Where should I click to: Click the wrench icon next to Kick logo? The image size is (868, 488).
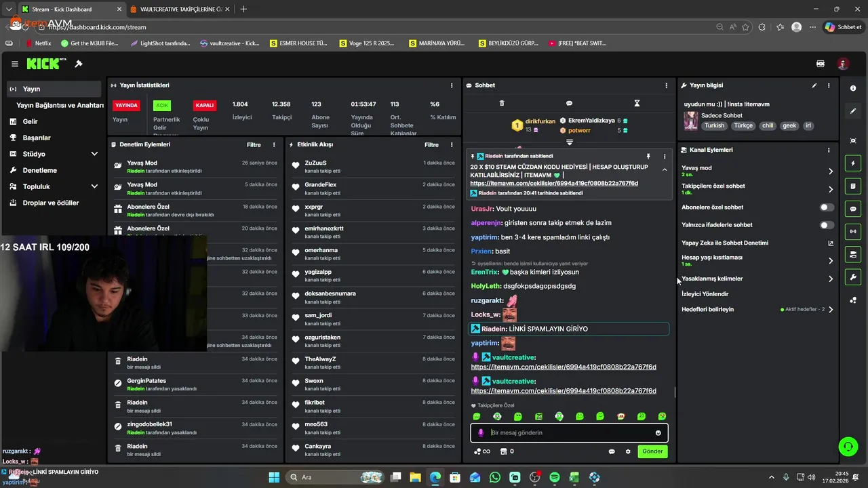[x=79, y=64]
